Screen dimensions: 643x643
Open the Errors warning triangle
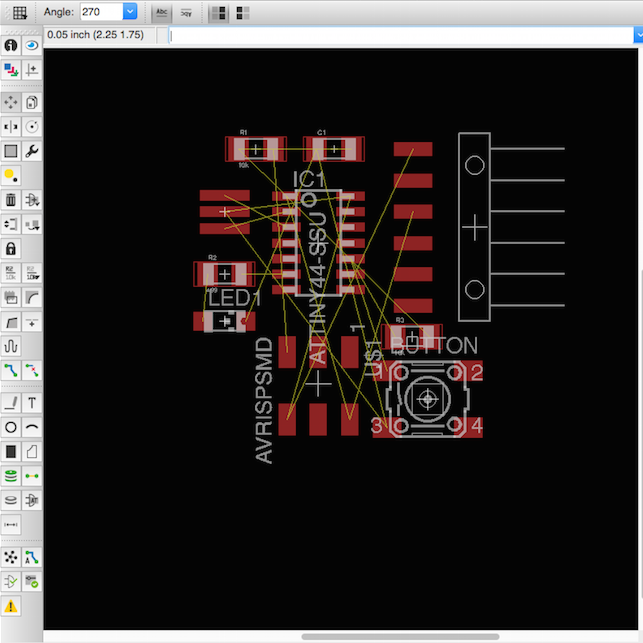coord(11,606)
